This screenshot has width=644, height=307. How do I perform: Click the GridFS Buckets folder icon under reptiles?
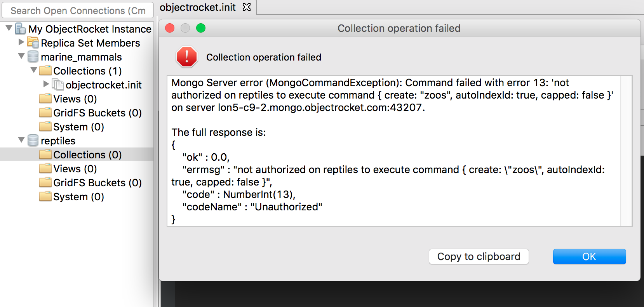(x=45, y=182)
